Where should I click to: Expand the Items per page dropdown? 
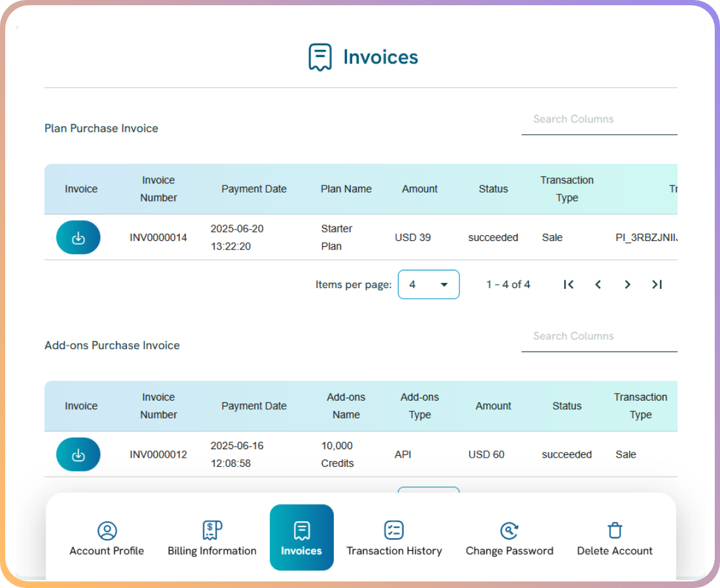429,284
